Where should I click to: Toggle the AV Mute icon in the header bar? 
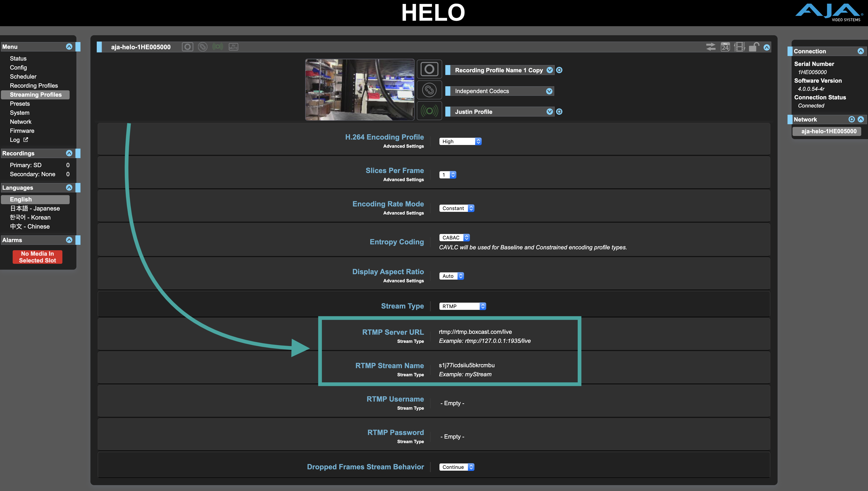pos(233,47)
